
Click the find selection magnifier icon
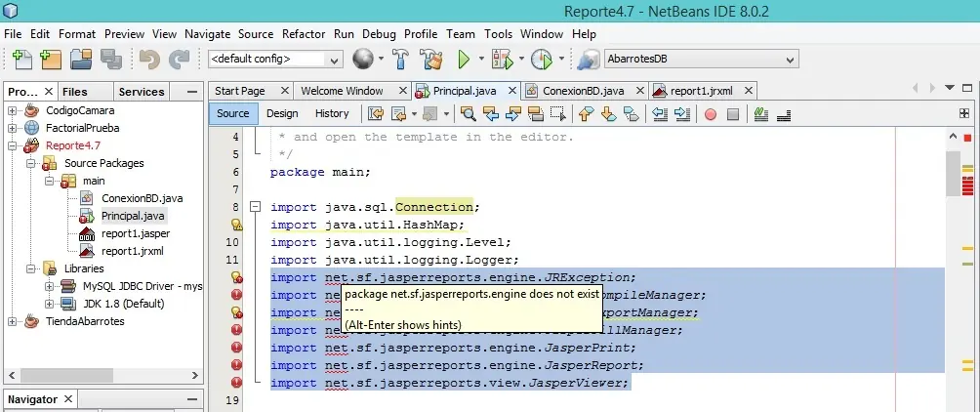pyautogui.click(x=469, y=114)
